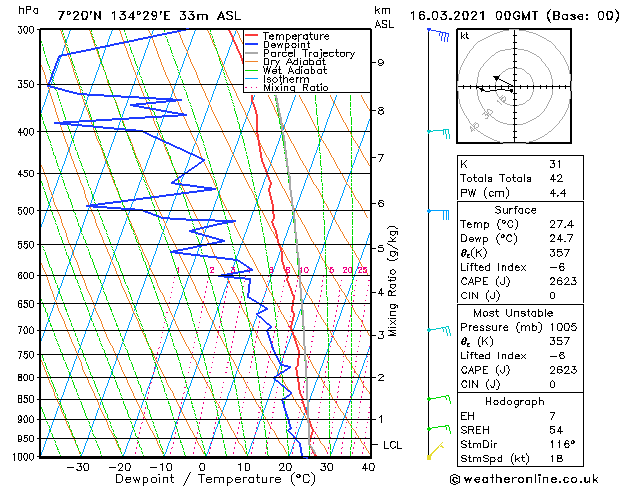
Task: Click the 'PW (cm)' value '4.4'
Action: point(558,193)
